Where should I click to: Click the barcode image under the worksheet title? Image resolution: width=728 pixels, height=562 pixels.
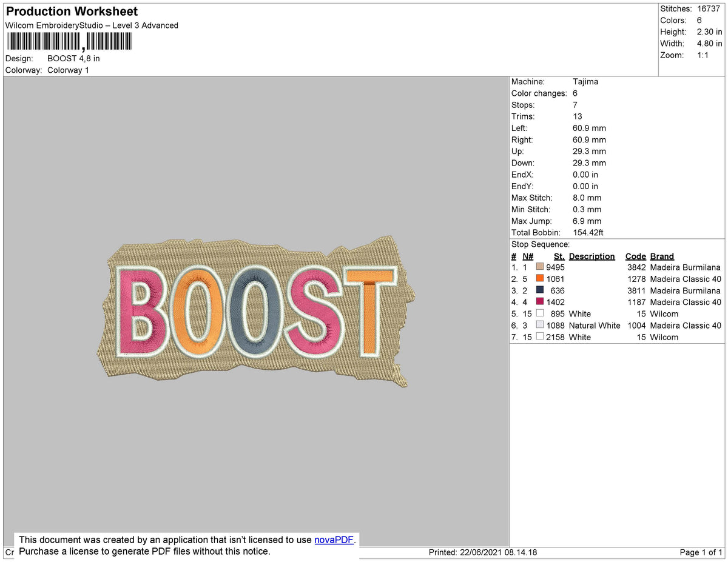pyautogui.click(x=69, y=41)
